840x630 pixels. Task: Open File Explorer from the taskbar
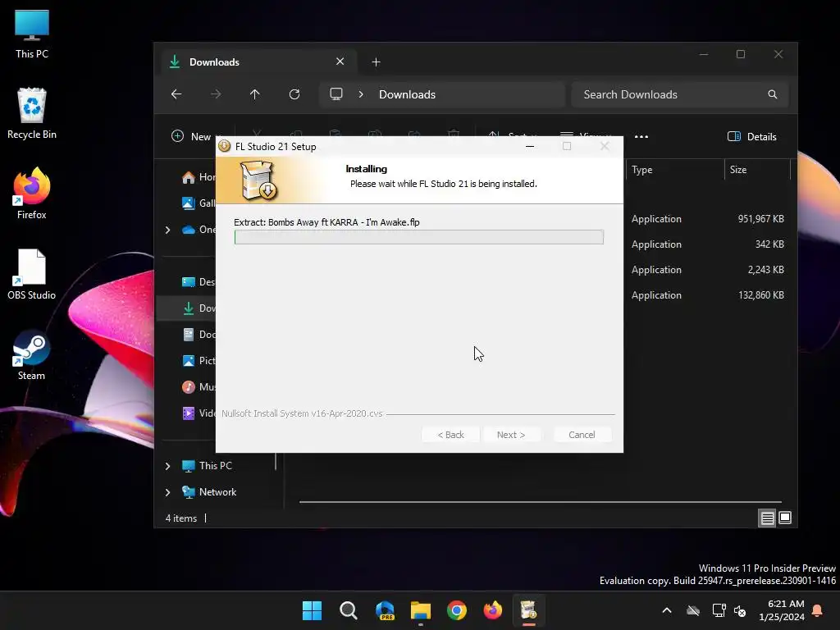tap(421, 610)
